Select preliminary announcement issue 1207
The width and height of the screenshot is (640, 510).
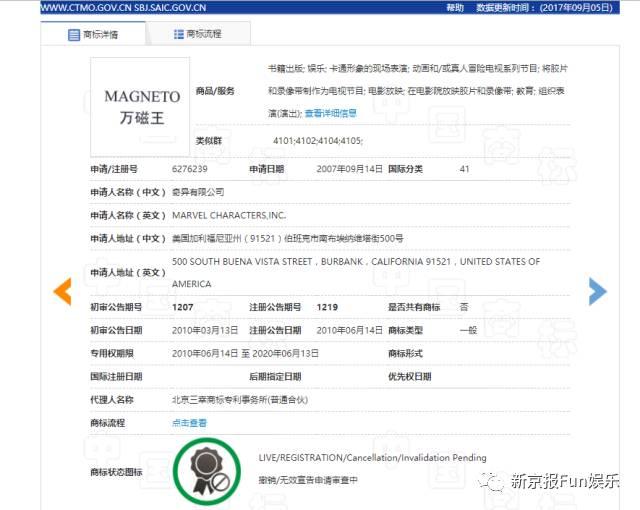pos(182,307)
